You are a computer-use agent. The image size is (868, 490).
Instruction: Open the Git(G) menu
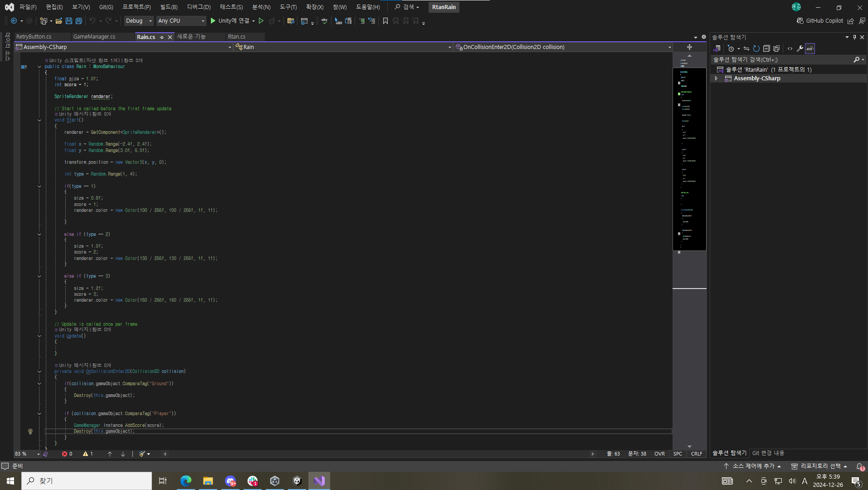[x=106, y=7]
